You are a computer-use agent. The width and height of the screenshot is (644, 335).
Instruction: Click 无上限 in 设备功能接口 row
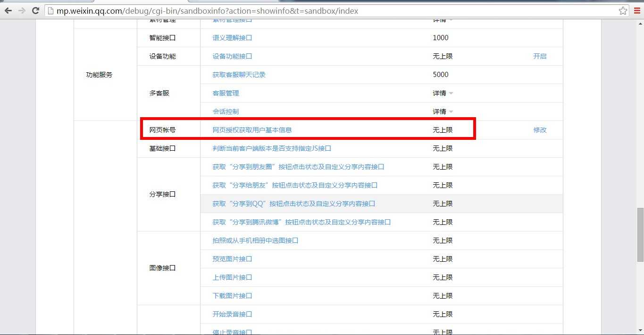point(443,56)
